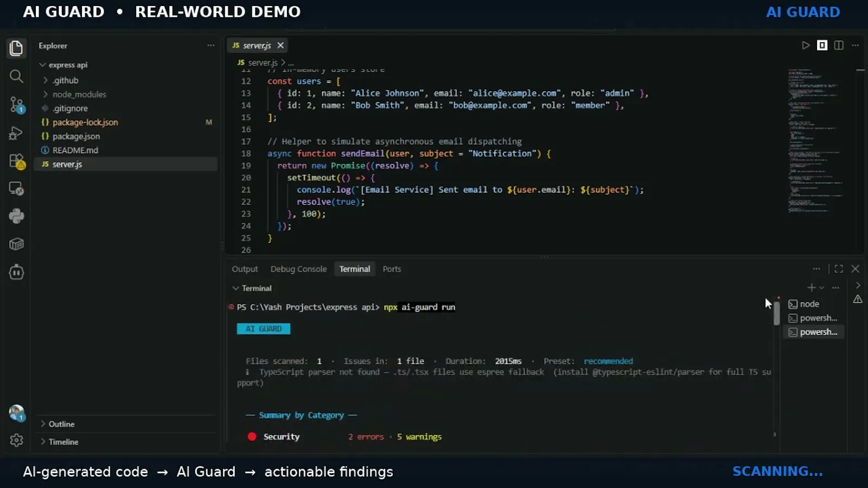
Task: Open Source Control view
Action: point(16,105)
